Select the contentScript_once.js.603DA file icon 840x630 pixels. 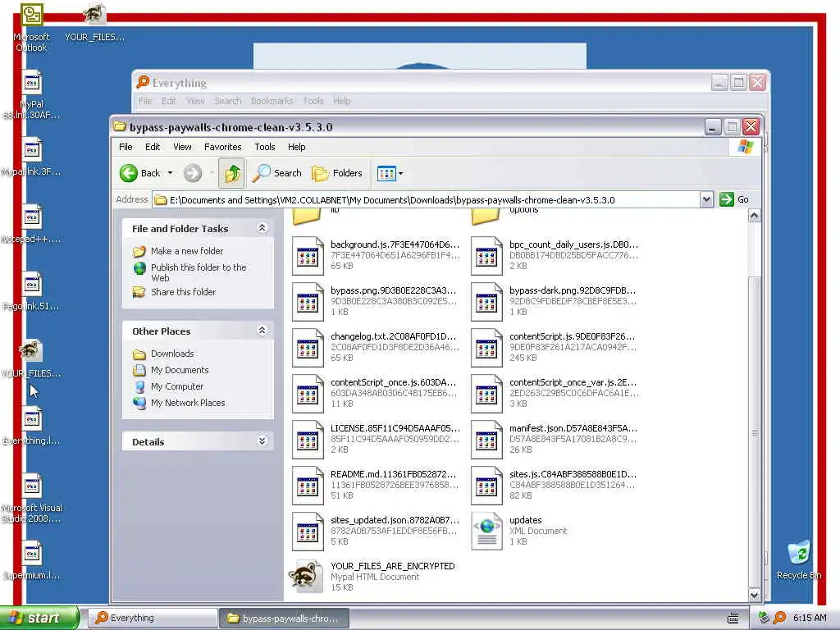[308, 394]
